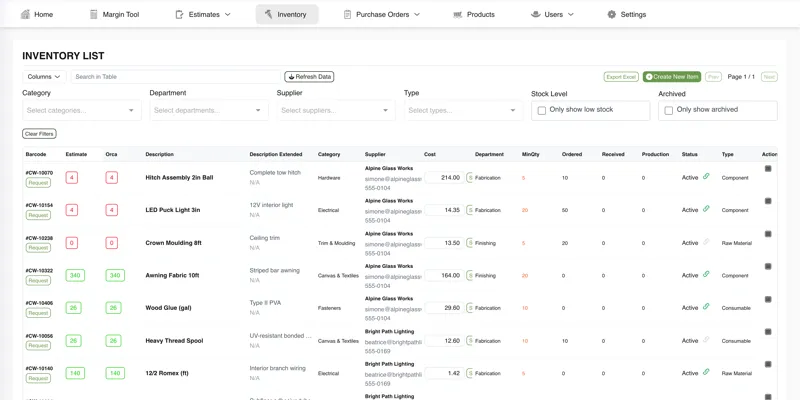
Task: Open the Columns dropdown
Action: [x=44, y=77]
